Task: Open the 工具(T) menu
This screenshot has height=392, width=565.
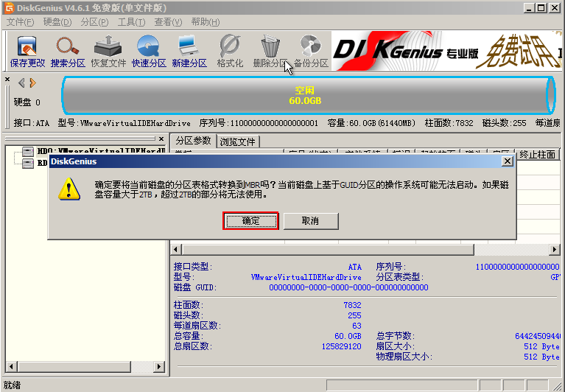Action: click(131, 22)
